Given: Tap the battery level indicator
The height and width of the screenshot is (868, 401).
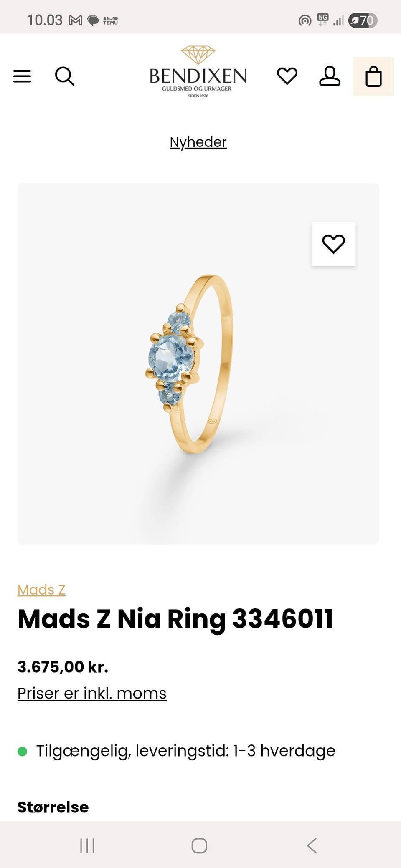Looking at the screenshot, I should 363,20.
